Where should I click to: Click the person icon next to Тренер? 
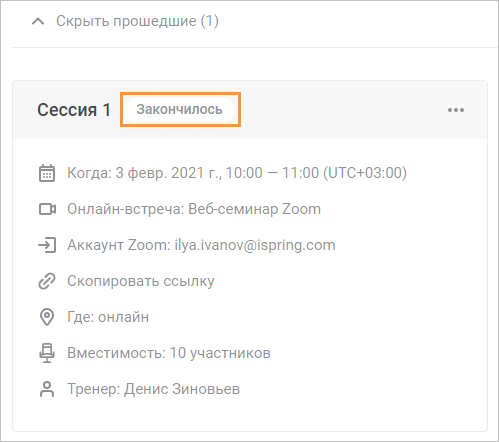(x=47, y=389)
